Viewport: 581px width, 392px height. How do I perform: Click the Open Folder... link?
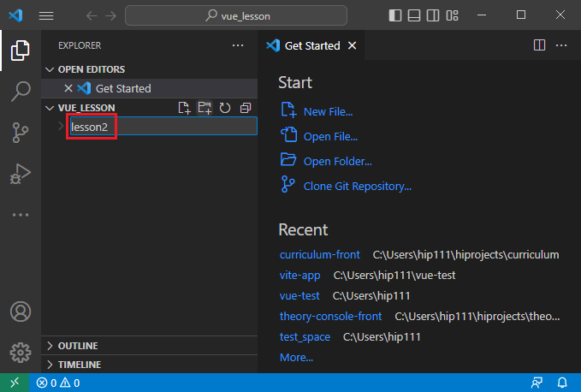click(337, 161)
